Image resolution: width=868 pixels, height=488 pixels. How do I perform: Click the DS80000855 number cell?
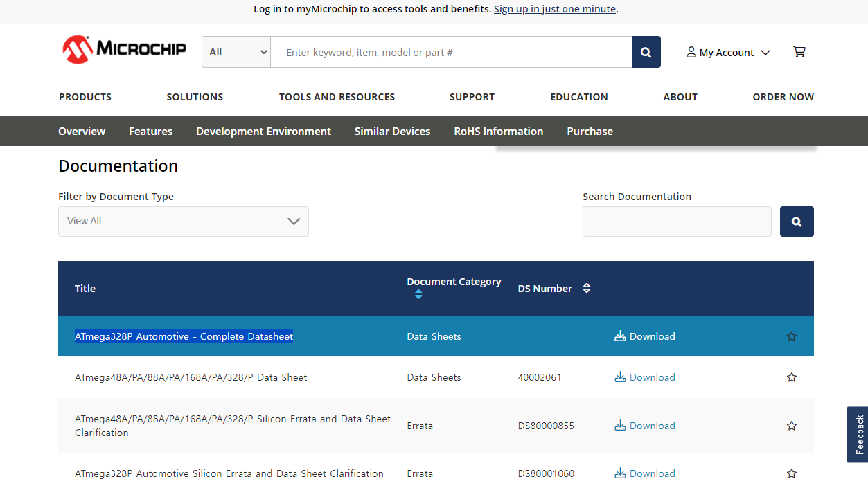click(x=546, y=426)
